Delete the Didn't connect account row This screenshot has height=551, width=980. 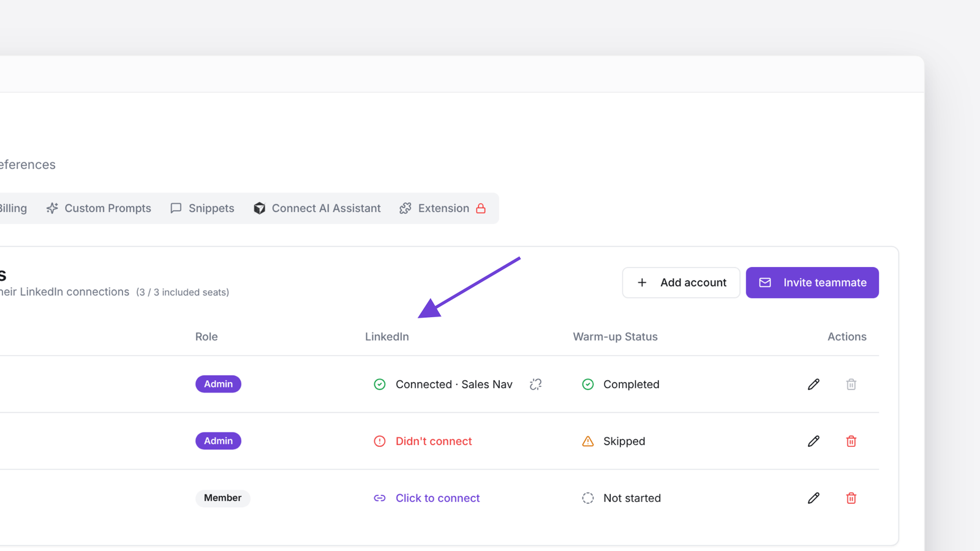851,441
